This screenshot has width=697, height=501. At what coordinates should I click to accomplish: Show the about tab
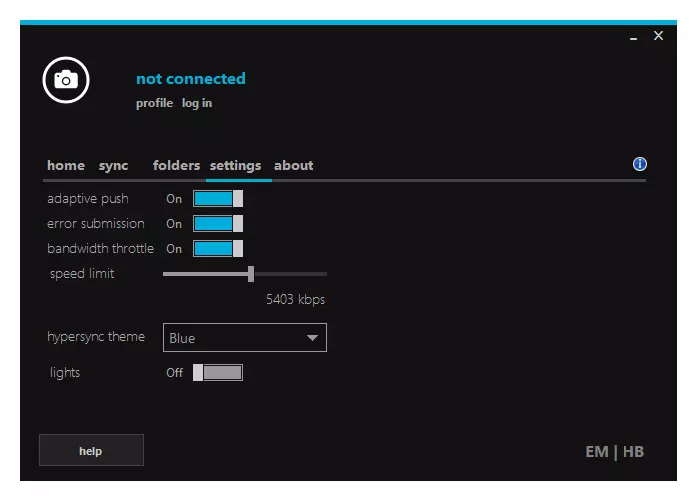(294, 166)
